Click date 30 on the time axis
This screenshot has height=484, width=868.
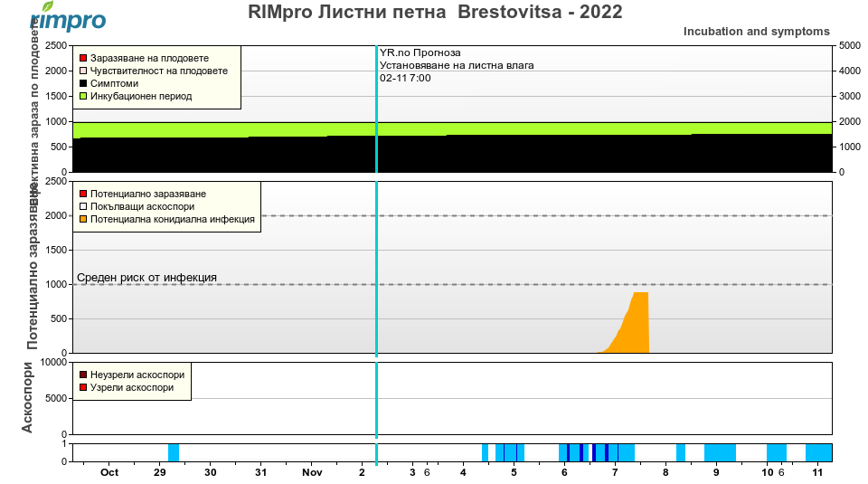[211, 472]
